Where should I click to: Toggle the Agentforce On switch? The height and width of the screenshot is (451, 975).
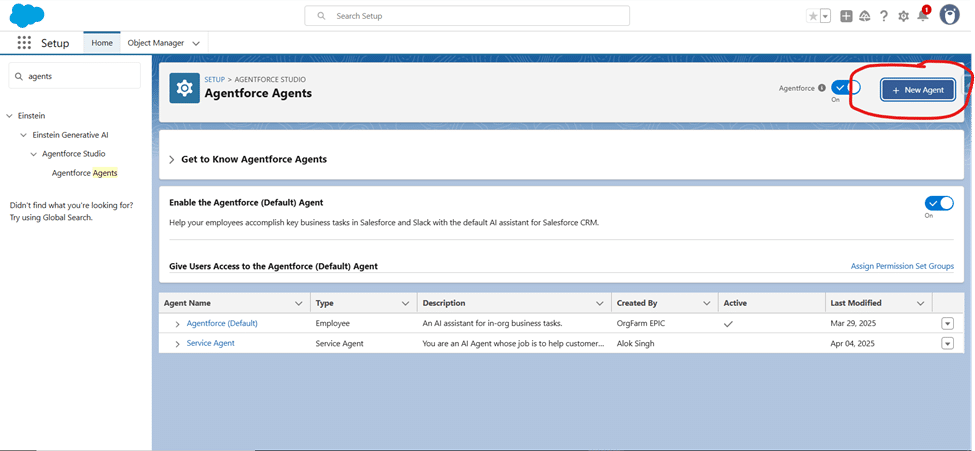point(846,88)
